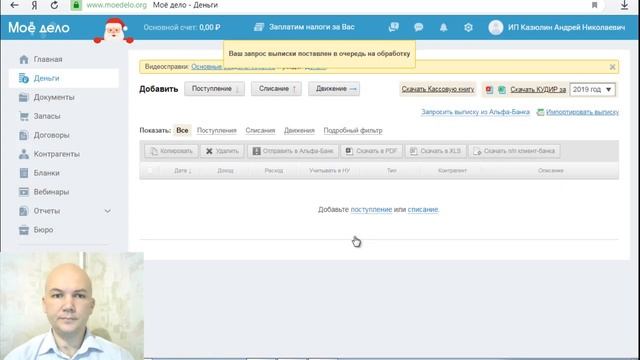Open Вебинары in the sidebar
Screen dimensions: 640x360
click(51, 192)
